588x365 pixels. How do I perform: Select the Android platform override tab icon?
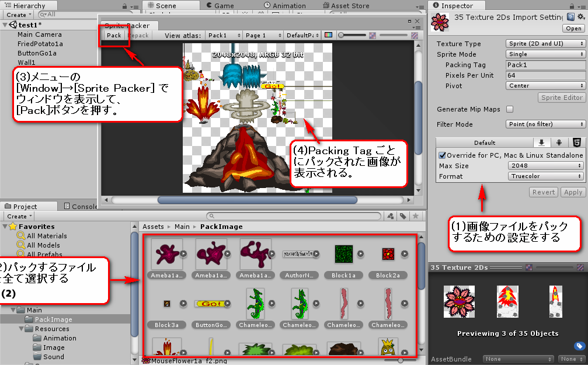pyautogui.click(x=559, y=142)
